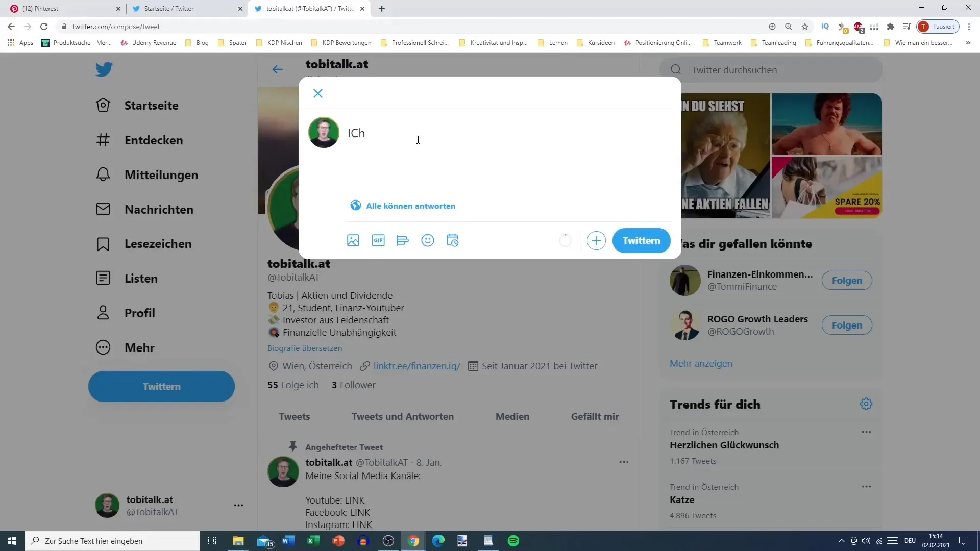This screenshot has width=980, height=551.
Task: Open File Explorer from the taskbar
Action: [238, 541]
